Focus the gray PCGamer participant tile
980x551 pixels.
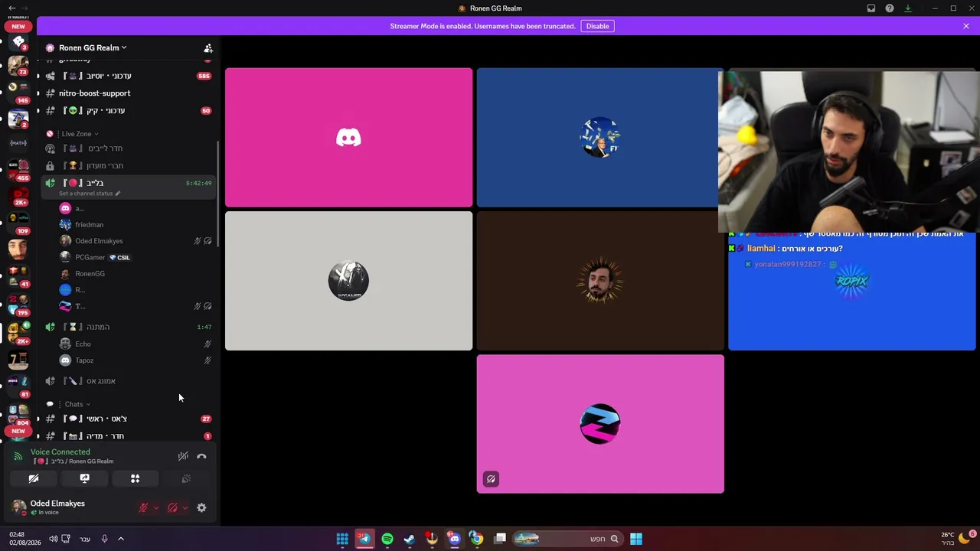348,281
